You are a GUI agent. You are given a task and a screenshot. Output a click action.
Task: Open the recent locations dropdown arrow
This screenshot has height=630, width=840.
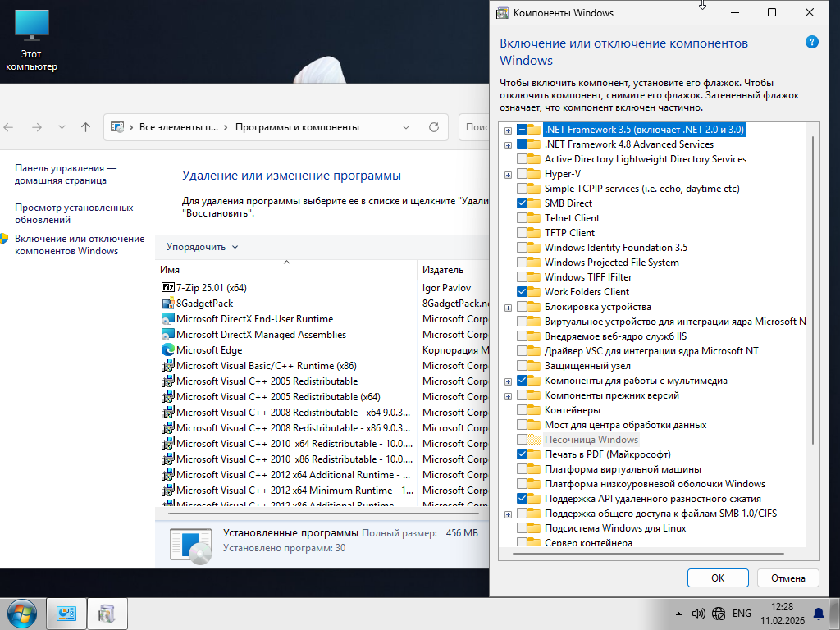point(62,127)
